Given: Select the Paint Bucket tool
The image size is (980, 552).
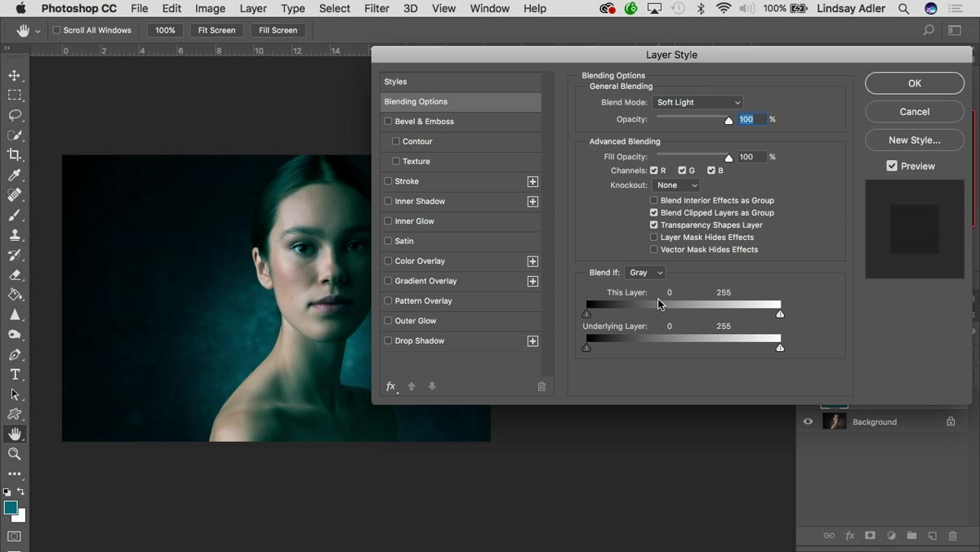Looking at the screenshot, I should 15,295.
